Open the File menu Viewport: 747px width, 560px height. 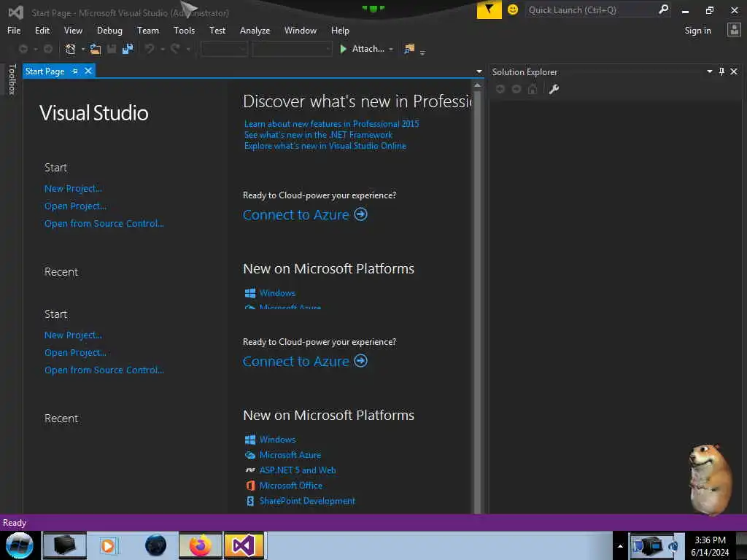[14, 31]
